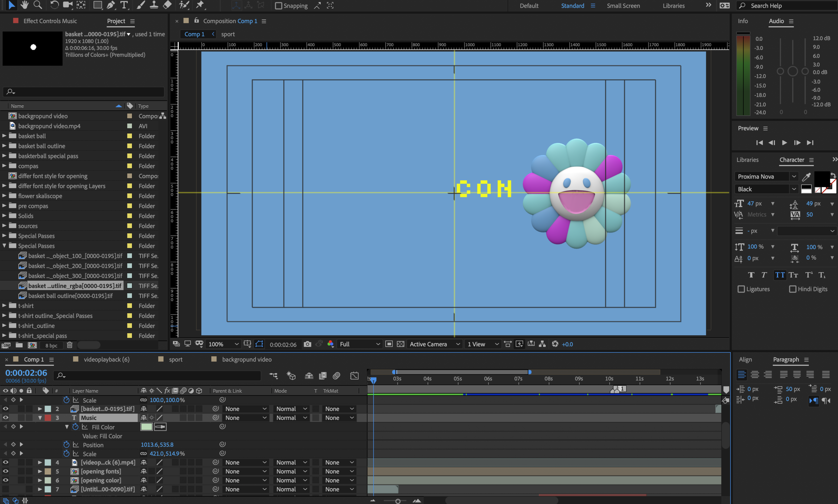Click the Character fill color swatch
This screenshot has width=838, height=504.
[x=821, y=179]
